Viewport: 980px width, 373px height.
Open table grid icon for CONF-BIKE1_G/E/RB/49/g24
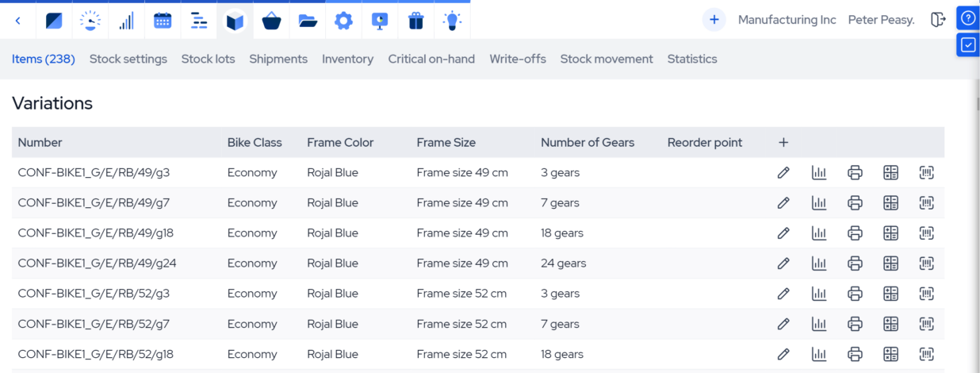[x=890, y=263]
